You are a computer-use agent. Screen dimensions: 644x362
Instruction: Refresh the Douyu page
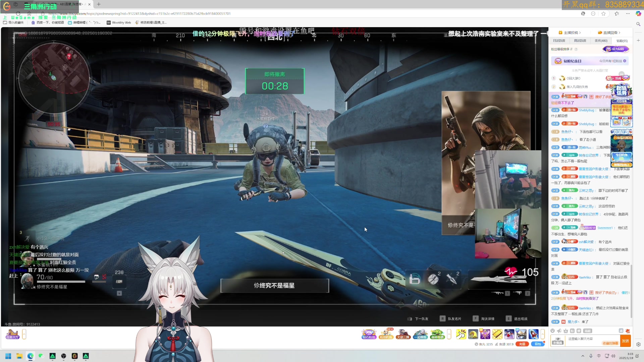[x=18, y=14]
